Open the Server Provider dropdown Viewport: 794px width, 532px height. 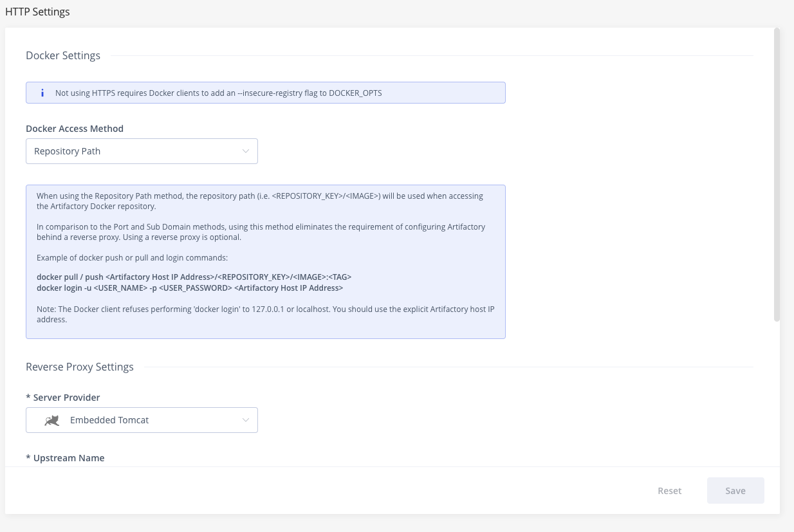pos(142,419)
